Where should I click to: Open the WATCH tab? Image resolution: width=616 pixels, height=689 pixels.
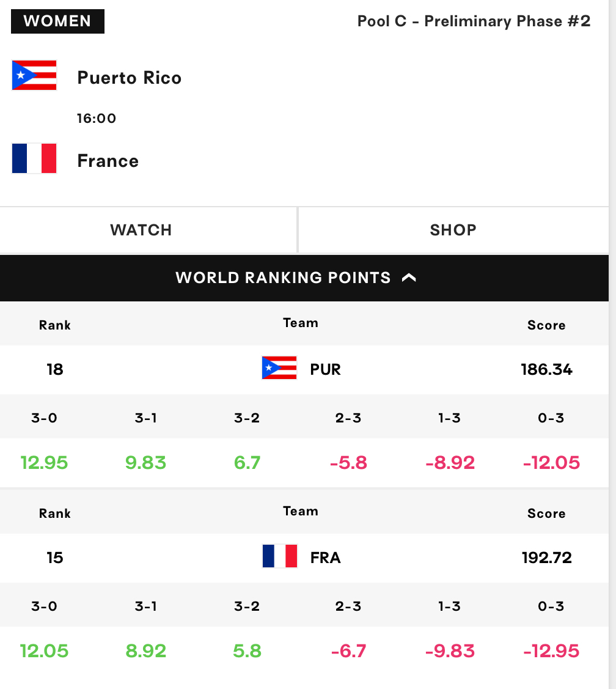pyautogui.click(x=148, y=230)
